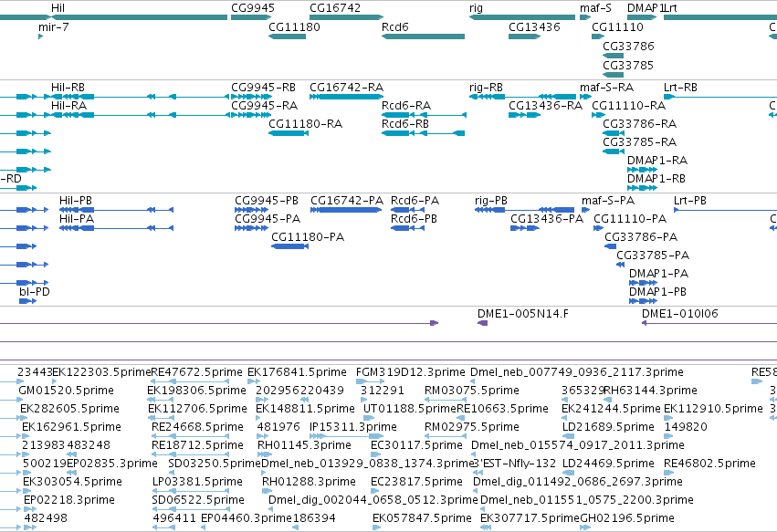Click the bl-PD protein feature
This screenshot has height=532, width=777.
pos(27,301)
